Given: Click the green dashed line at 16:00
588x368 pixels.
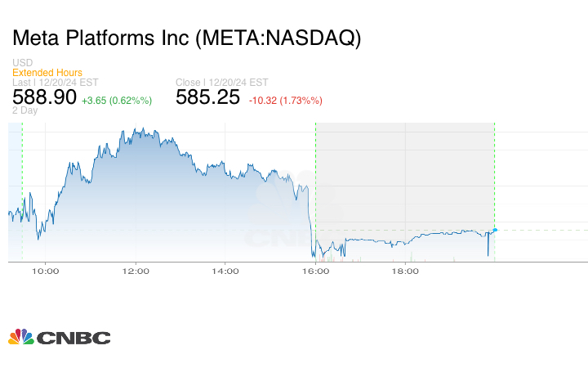Looking at the screenshot, I should coord(315,164).
